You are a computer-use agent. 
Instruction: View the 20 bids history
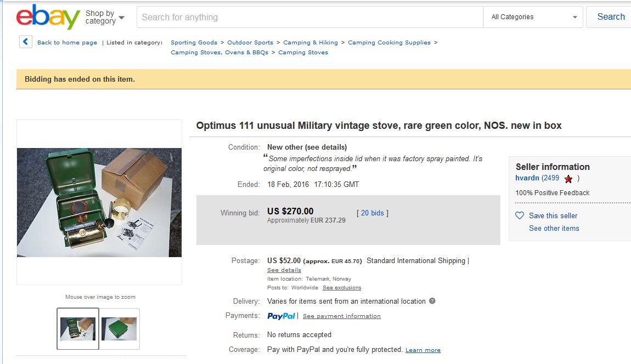[373, 213]
